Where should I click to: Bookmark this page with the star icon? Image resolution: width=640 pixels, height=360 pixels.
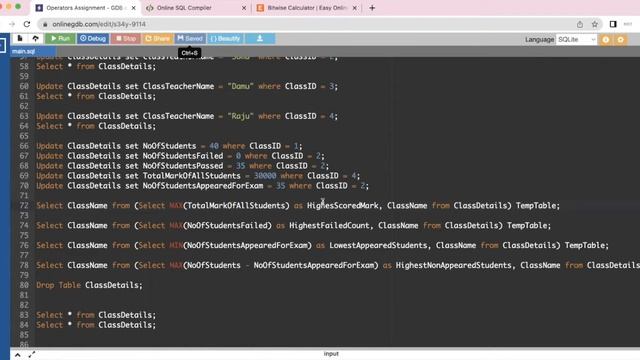tap(594, 24)
